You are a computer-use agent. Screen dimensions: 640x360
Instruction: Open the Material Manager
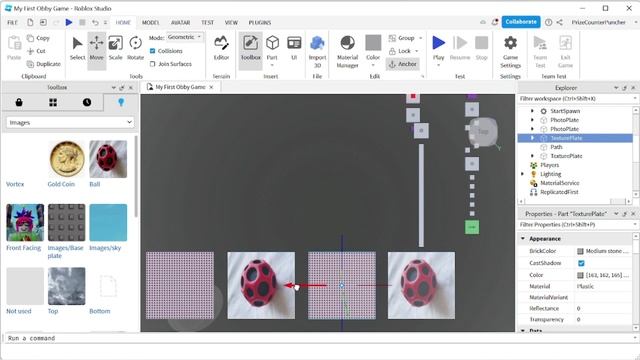point(347,51)
